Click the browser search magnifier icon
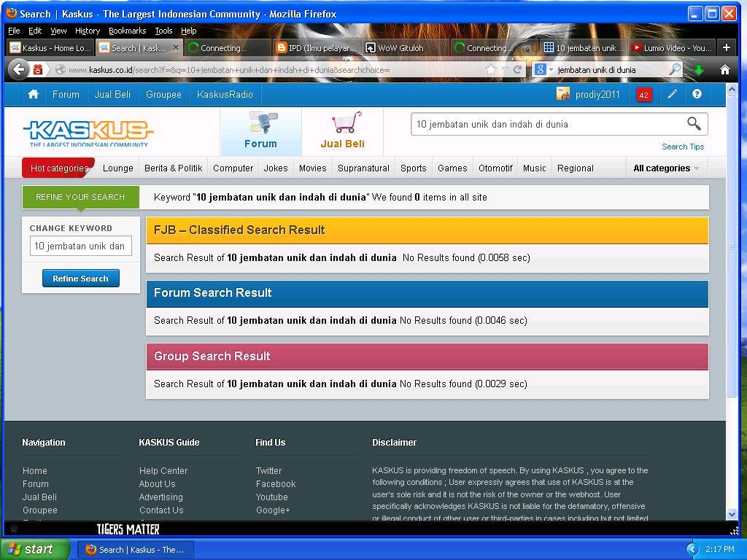Screen dimensions: 747x560 pos(675,69)
